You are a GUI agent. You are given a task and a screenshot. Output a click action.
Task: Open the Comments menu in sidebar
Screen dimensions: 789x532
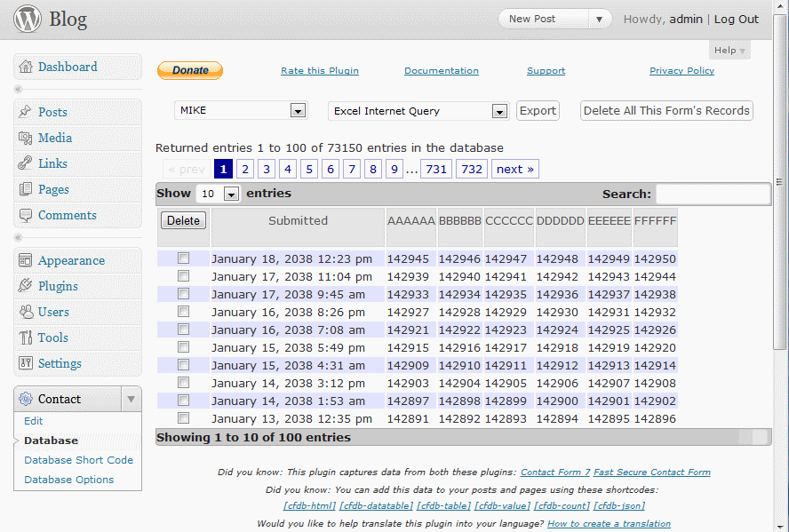pos(67,215)
